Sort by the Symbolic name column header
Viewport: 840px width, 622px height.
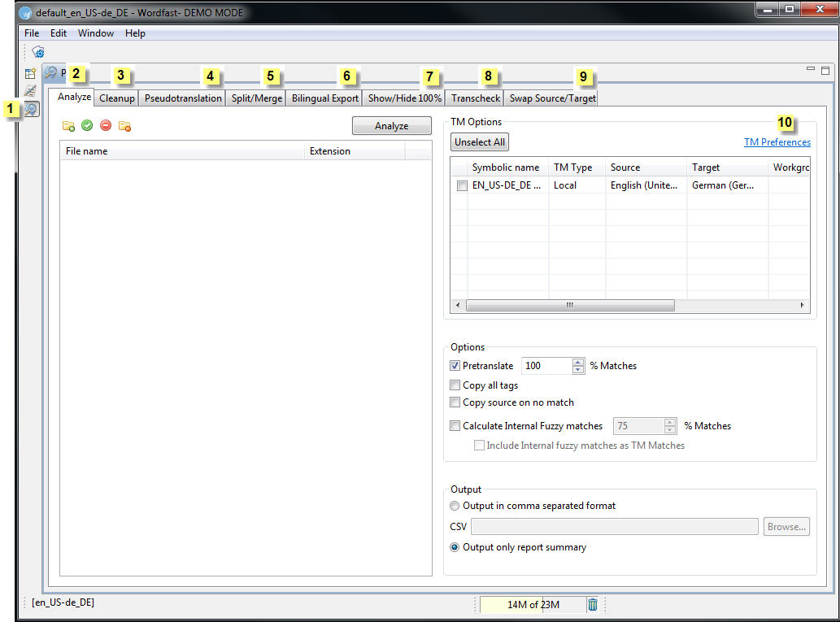[x=508, y=167]
